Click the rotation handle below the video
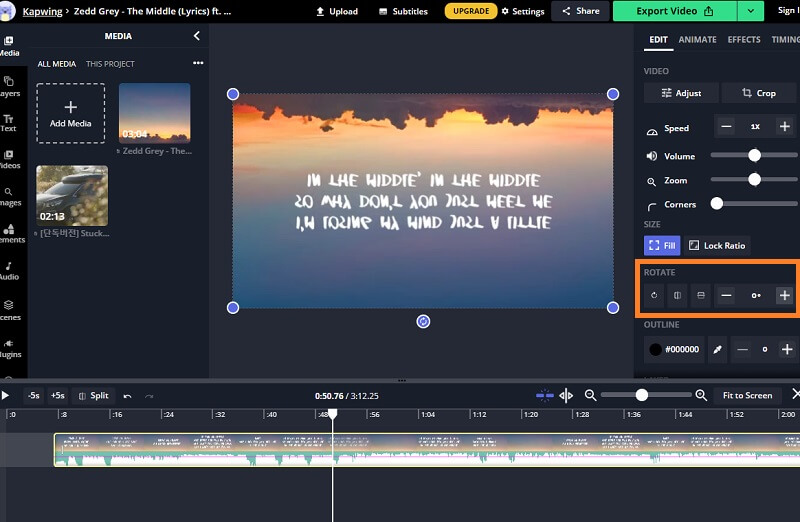Viewport: 800px width, 522px height. pos(423,321)
